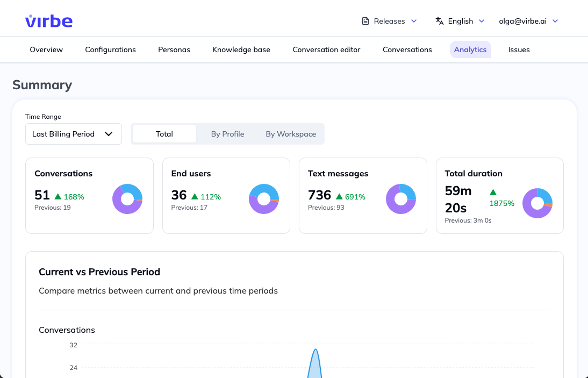The width and height of the screenshot is (588, 378).
Task: Click the y-axis value 32
Action: 74,345
